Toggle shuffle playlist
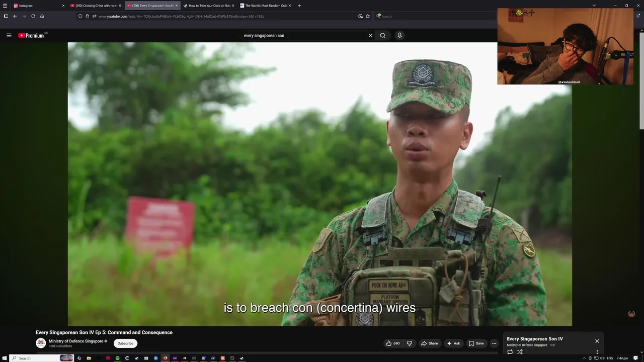 [x=520, y=352]
